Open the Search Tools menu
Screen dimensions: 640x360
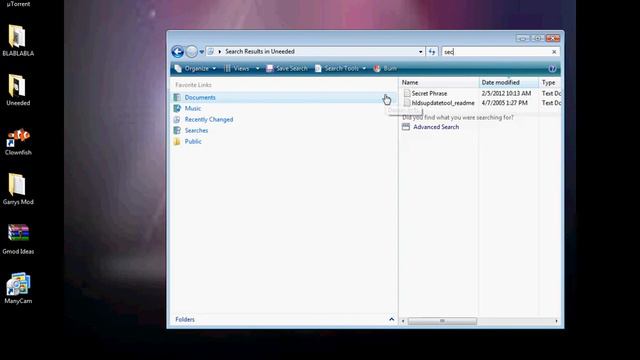tap(341, 69)
